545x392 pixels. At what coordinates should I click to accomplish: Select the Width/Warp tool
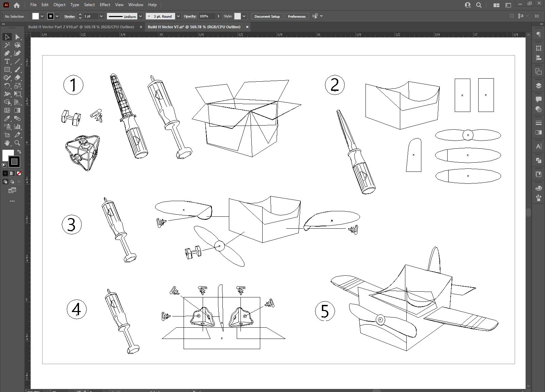[7, 94]
